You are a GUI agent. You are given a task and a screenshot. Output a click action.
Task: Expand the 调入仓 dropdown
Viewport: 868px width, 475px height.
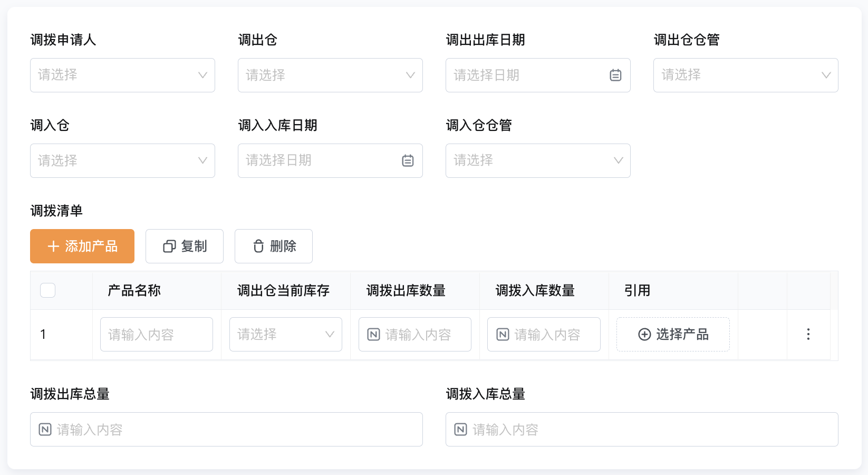point(122,160)
